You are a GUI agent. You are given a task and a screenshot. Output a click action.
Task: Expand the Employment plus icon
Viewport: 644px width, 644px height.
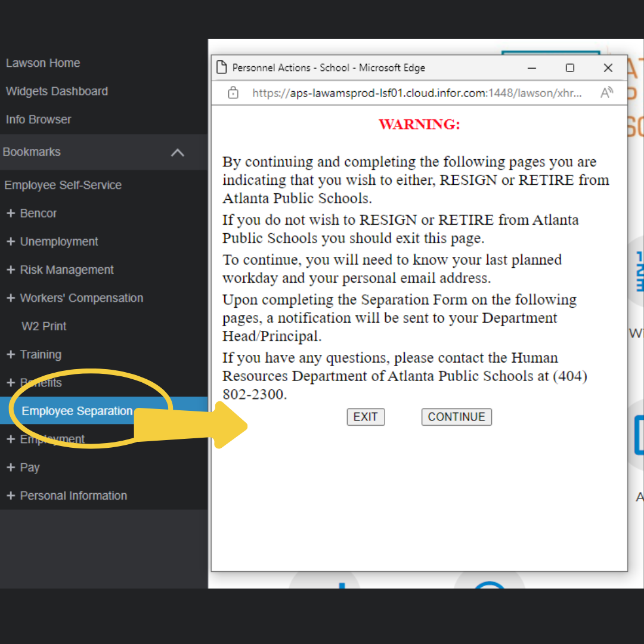11,439
